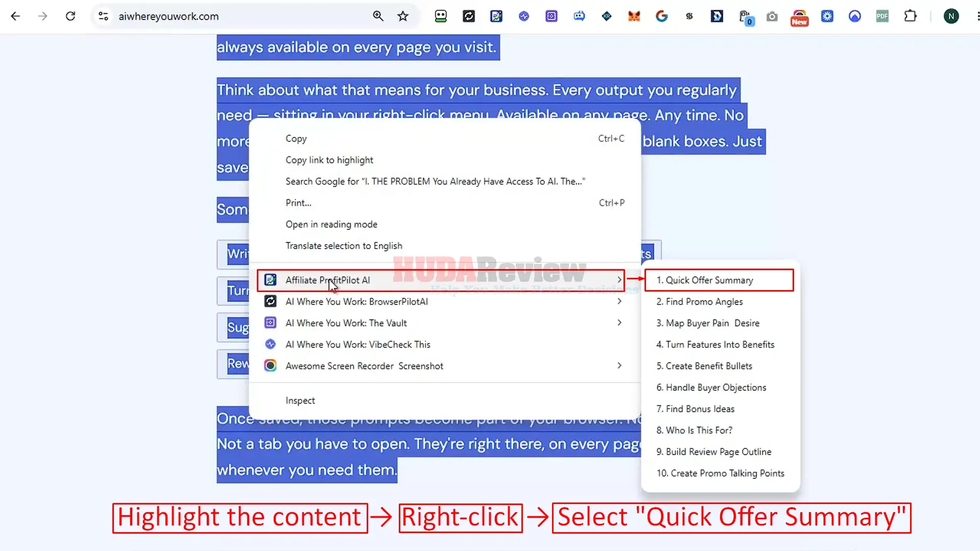Choose Print... in the context menu
The width and height of the screenshot is (980, 551).
(x=445, y=203)
